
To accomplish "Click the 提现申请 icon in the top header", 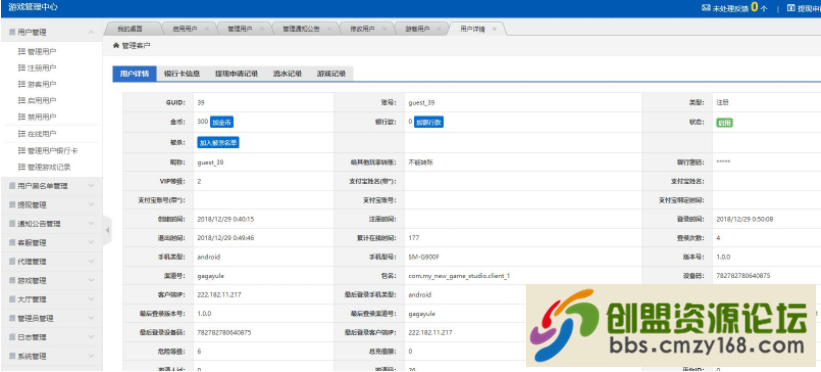I will click(791, 8).
